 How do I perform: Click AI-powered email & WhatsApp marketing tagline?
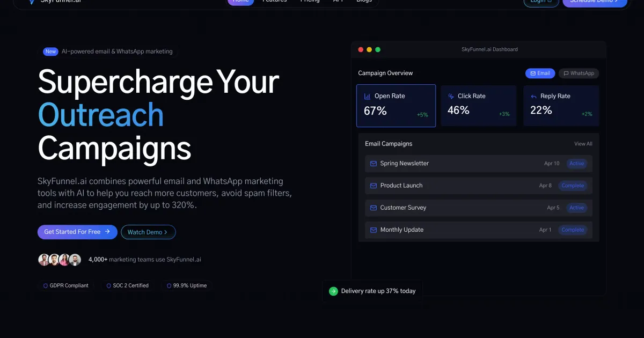point(117,52)
